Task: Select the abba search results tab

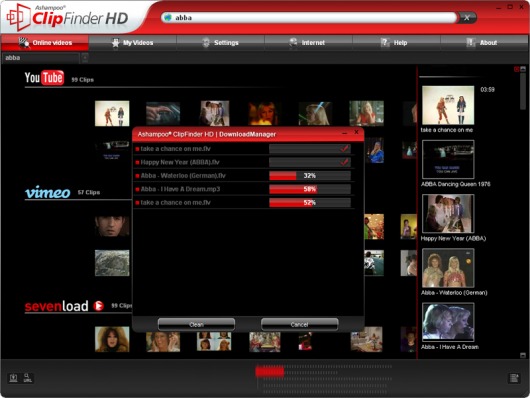Action: [41, 58]
